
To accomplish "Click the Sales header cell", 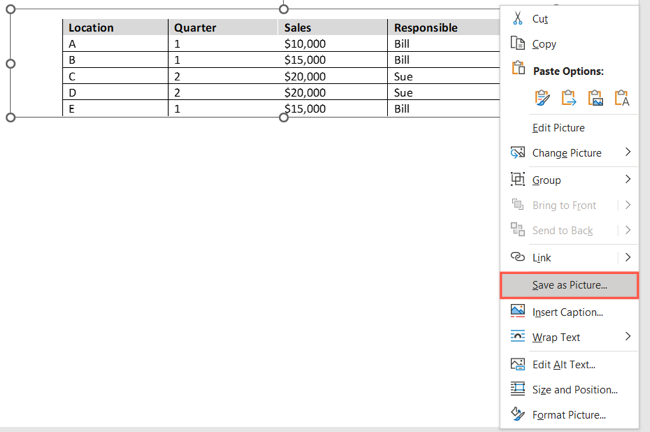I will click(332, 27).
